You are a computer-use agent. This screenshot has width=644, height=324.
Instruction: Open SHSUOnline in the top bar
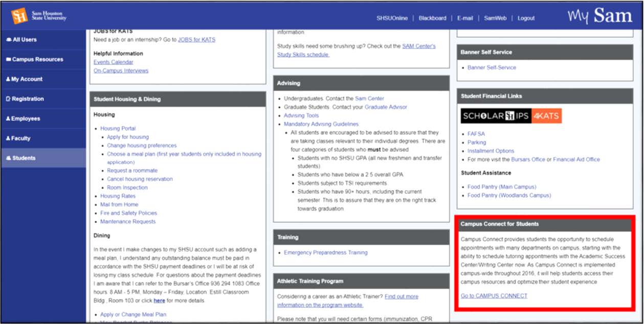pos(392,18)
